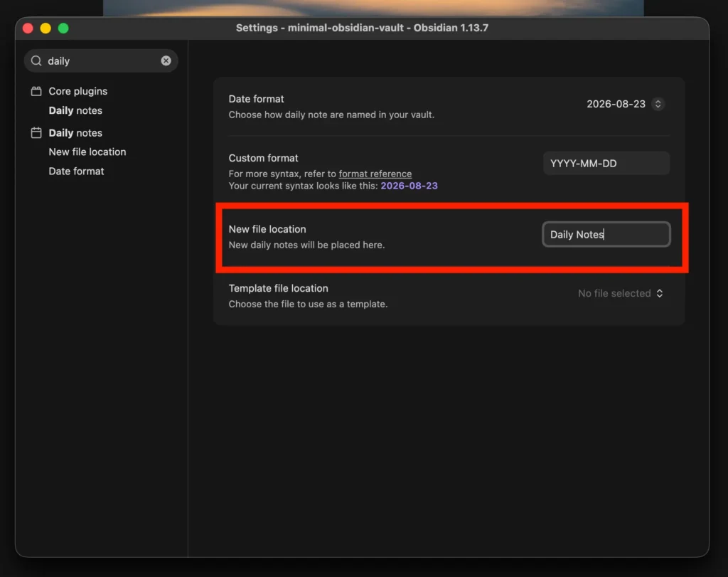Click the purple 2026-08-23 syntax preview
Image resolution: width=728 pixels, height=577 pixels.
click(x=409, y=186)
